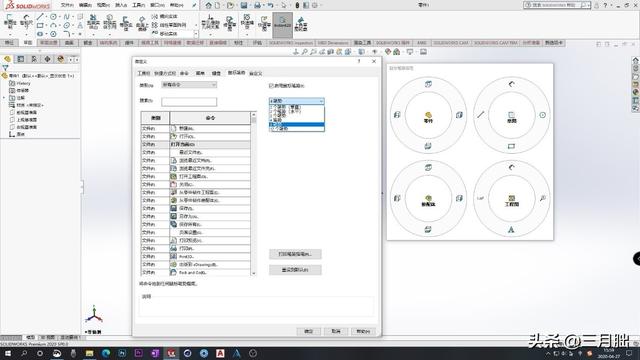Click the 4笔势 gesture count combo box
This screenshot has height=360, width=640.
[297, 100]
